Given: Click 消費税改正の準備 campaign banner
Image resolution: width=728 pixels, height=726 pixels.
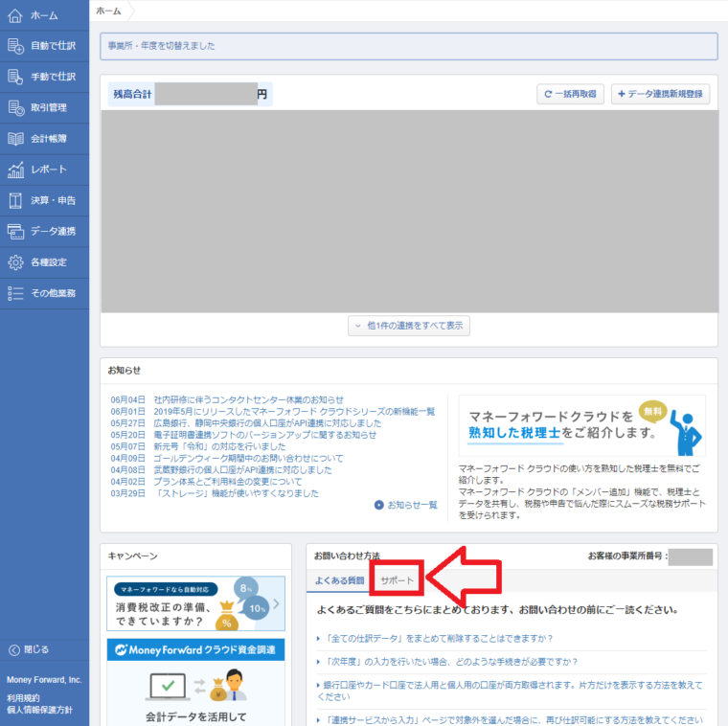Looking at the screenshot, I should coord(196,603).
